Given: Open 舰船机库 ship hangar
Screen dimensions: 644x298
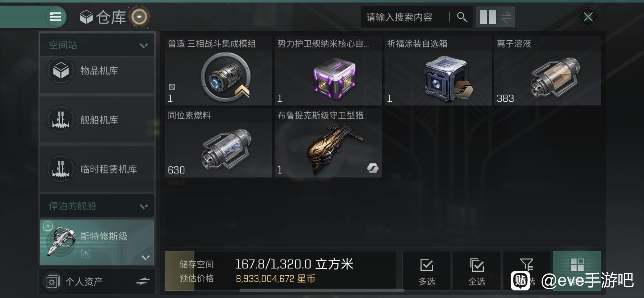Looking at the screenshot, I should point(97,119).
